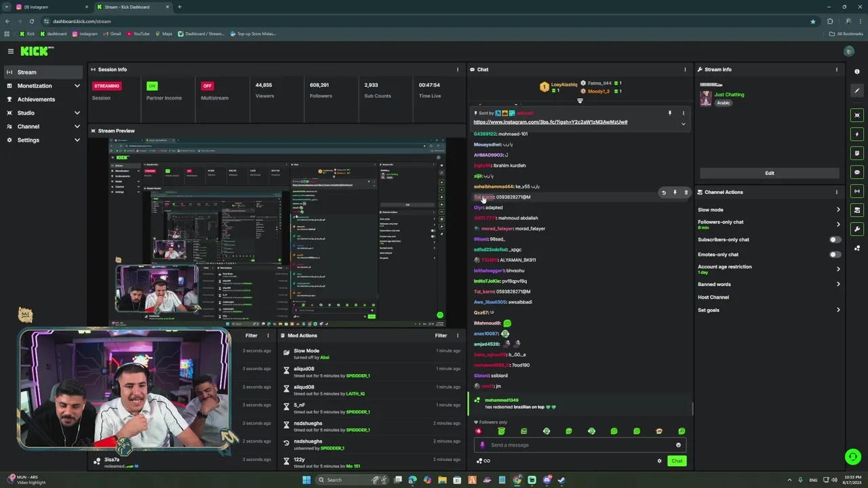Click the Arabic language tag
Screen dimensions: 868x488
tap(724, 103)
